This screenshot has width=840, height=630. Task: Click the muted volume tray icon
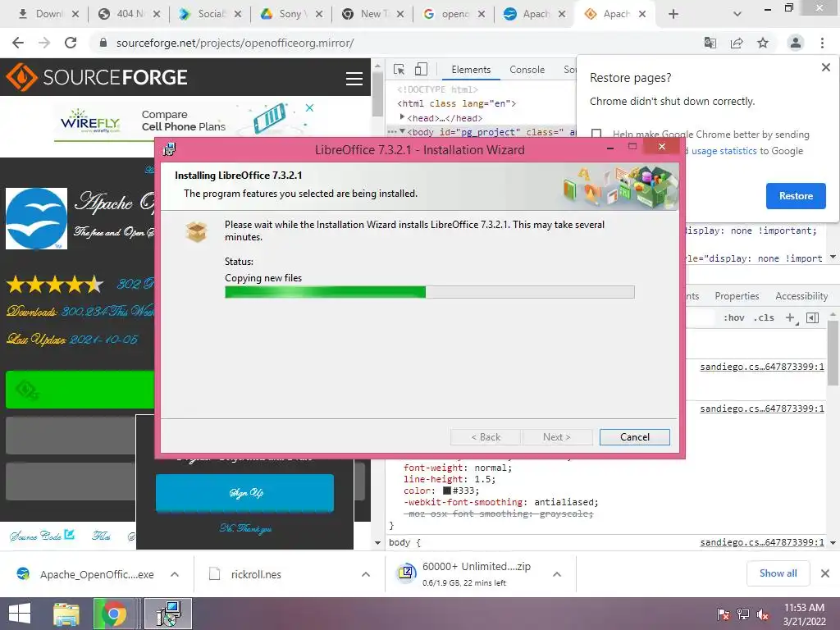[763, 614]
